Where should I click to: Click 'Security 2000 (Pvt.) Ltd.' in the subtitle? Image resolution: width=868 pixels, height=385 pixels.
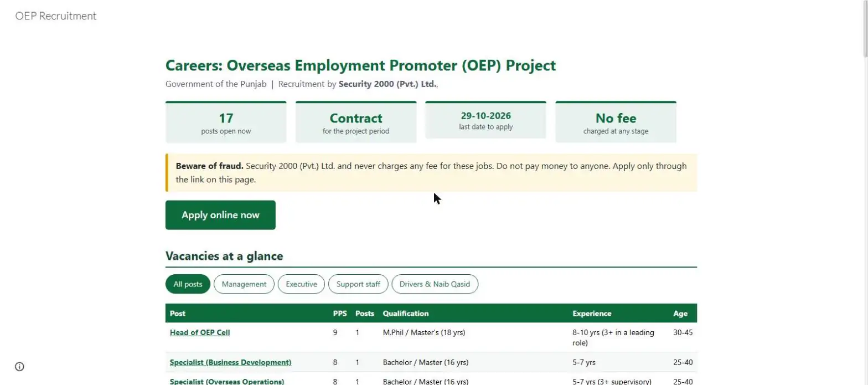point(387,84)
